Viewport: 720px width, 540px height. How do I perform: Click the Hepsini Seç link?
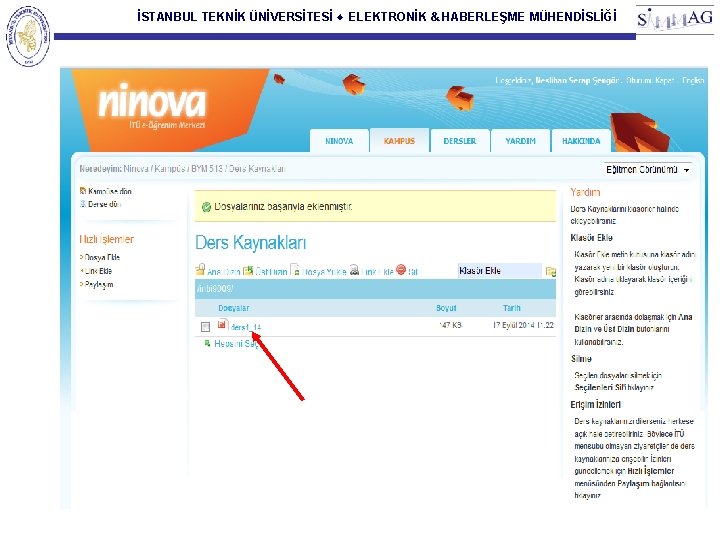(236, 343)
